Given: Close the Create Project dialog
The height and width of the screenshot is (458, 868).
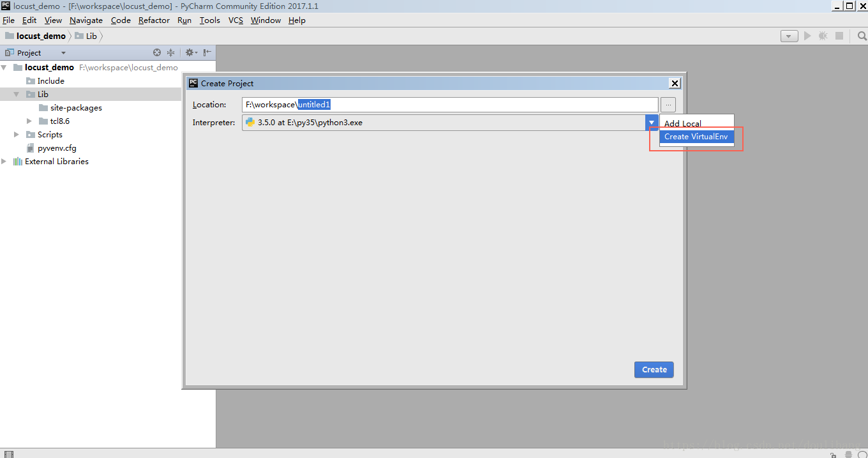Looking at the screenshot, I should click(675, 84).
